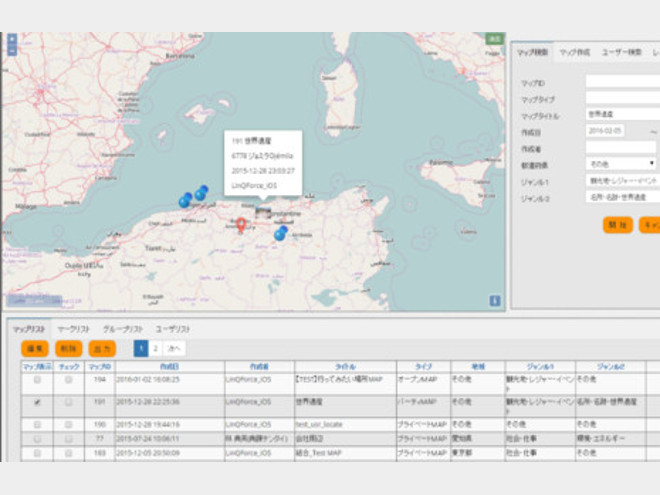Select the blue marker east of red pin

tap(281, 233)
